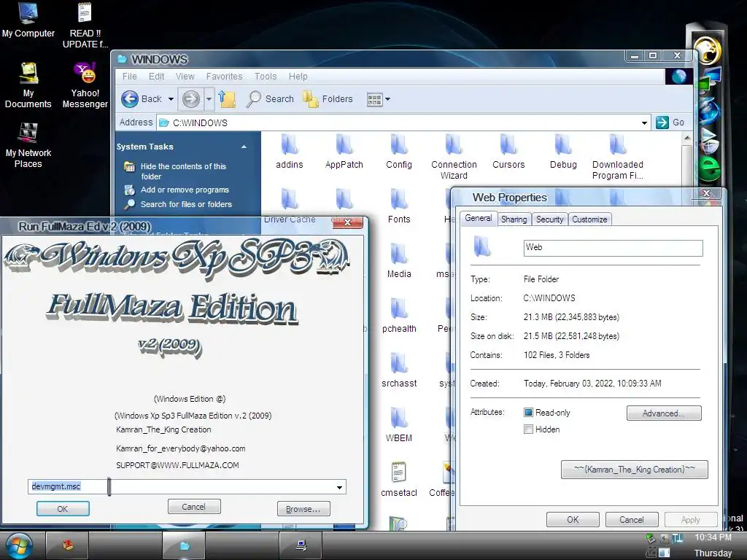Open the Tools menu in explorer
This screenshot has height=560, width=747.
[266, 76]
